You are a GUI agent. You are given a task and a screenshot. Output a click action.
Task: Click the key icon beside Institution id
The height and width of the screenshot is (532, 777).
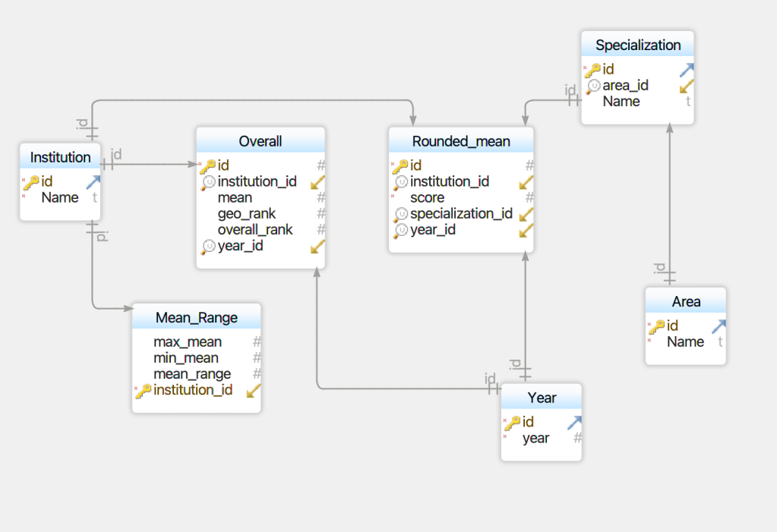coord(31,182)
